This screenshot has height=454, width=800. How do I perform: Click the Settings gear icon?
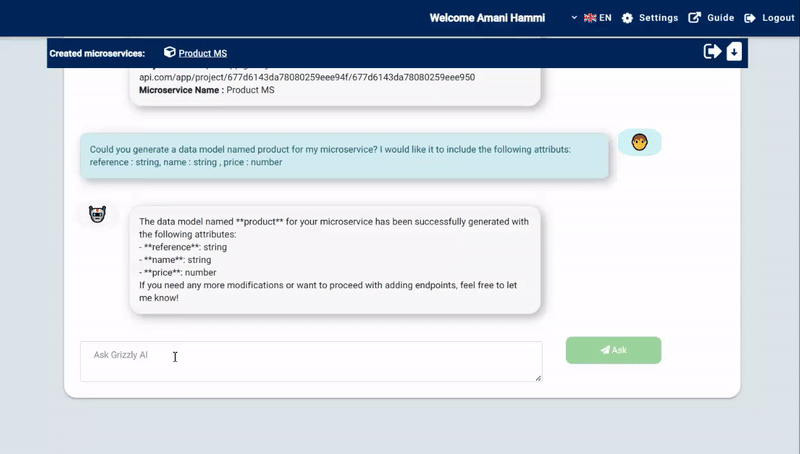[627, 18]
